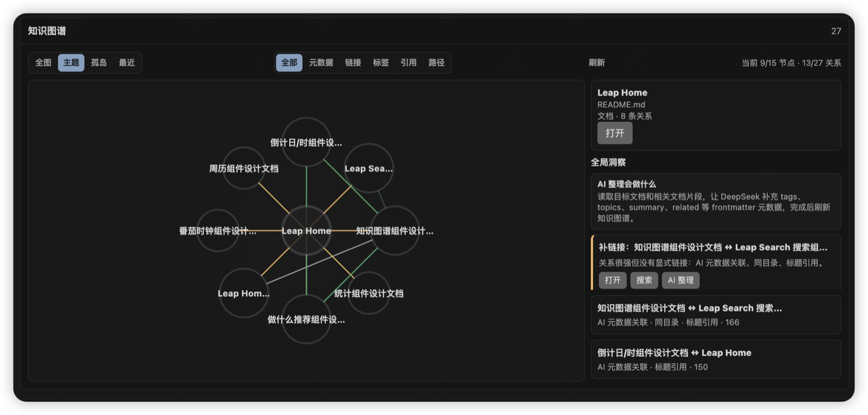The width and height of the screenshot is (868, 415).
Task: Click the 刷新 refresh button
Action: (x=597, y=63)
